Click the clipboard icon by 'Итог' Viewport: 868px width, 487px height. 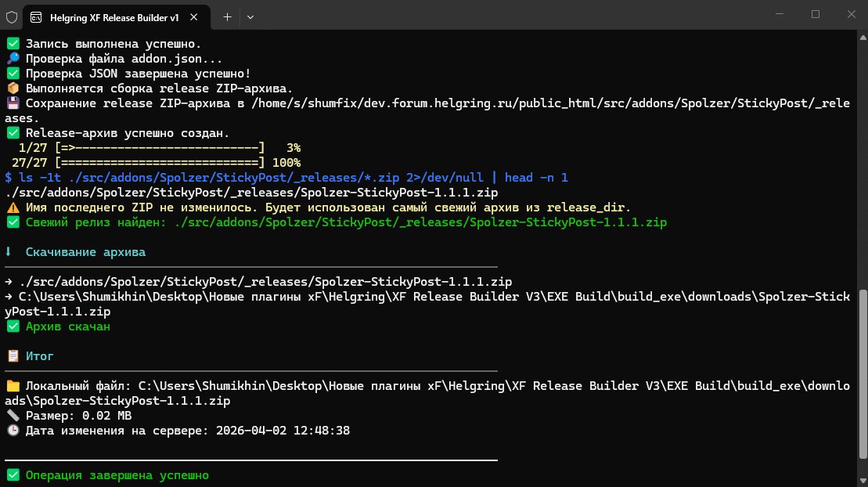click(13, 356)
